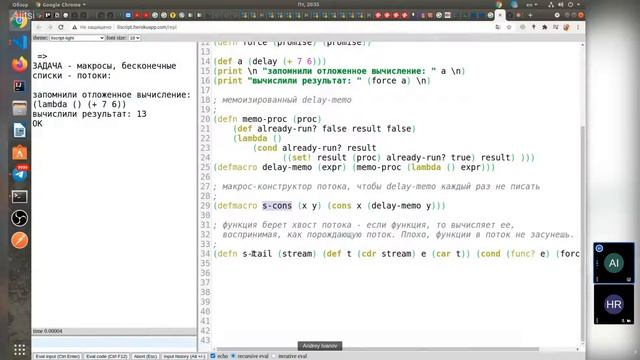Click the time 0.00004 status text
This screenshot has height=360, width=640.
tap(48, 331)
